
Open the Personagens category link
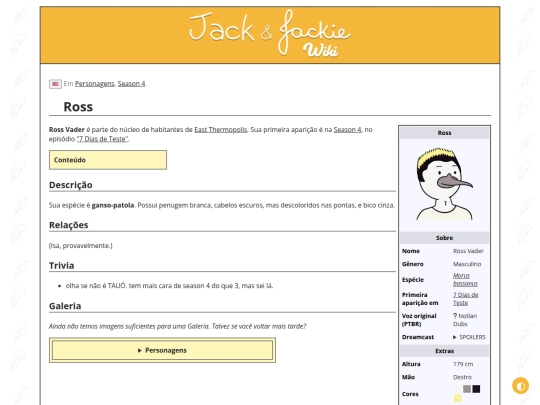point(94,84)
